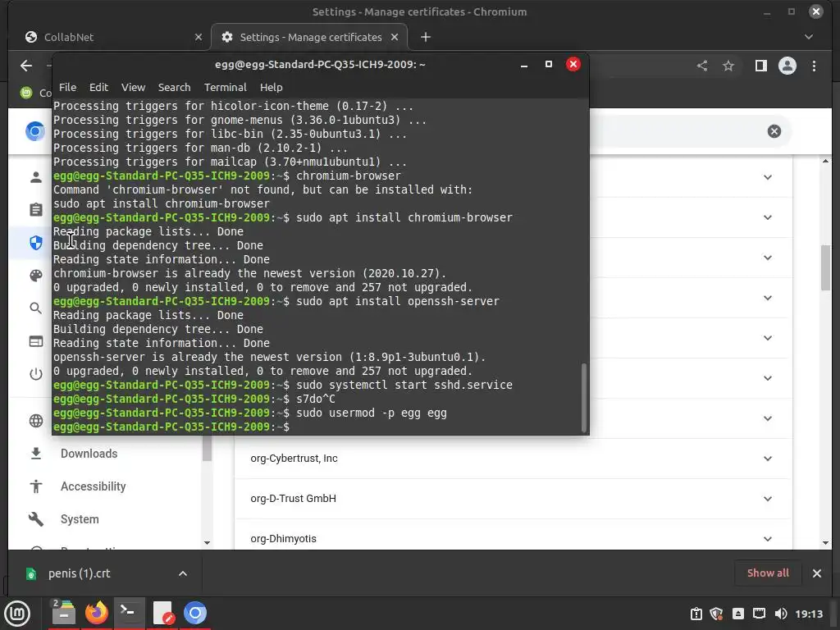Open the Languages globe icon
Viewport: 840px width, 630px height.
pyautogui.click(x=36, y=421)
